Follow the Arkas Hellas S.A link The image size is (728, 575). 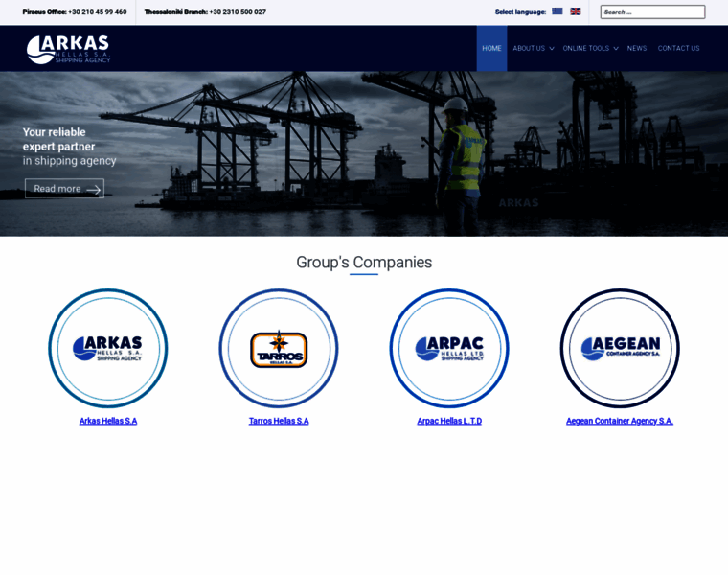108,421
